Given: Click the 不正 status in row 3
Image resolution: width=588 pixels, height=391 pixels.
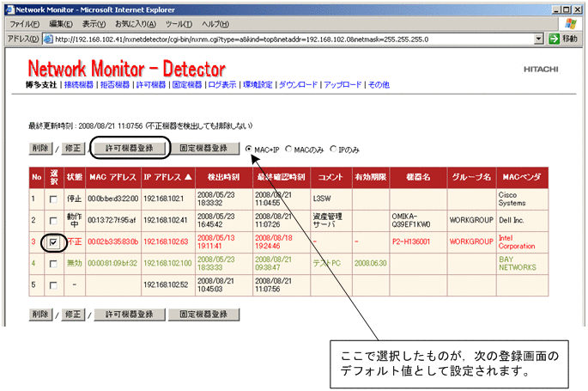Looking at the screenshot, I should 75,242.
